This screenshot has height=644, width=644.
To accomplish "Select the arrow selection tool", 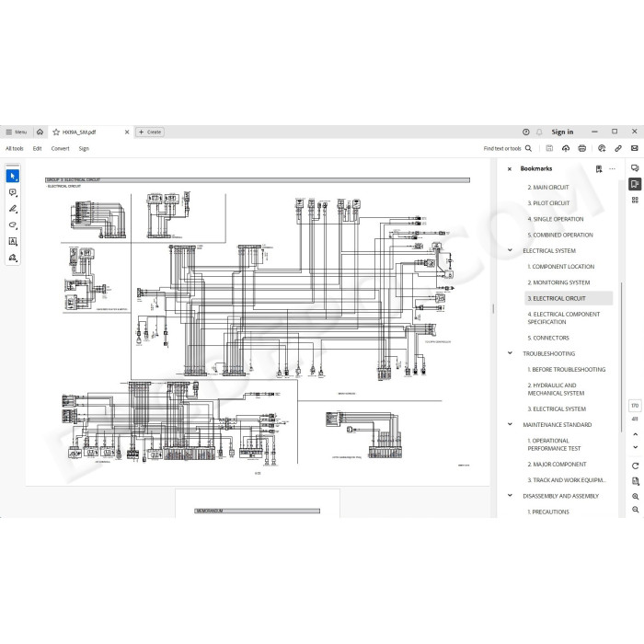I will (13, 177).
